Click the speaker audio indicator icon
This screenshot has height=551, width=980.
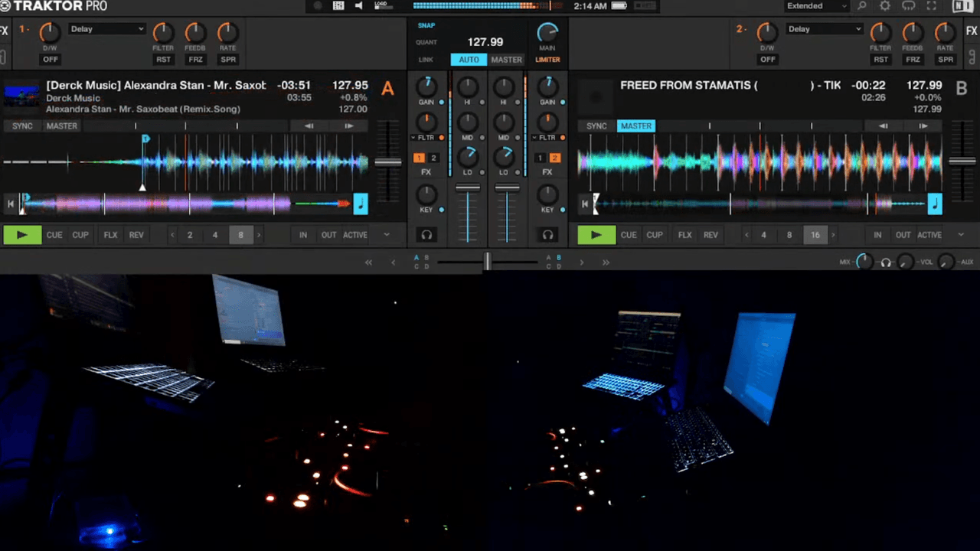[x=358, y=6]
